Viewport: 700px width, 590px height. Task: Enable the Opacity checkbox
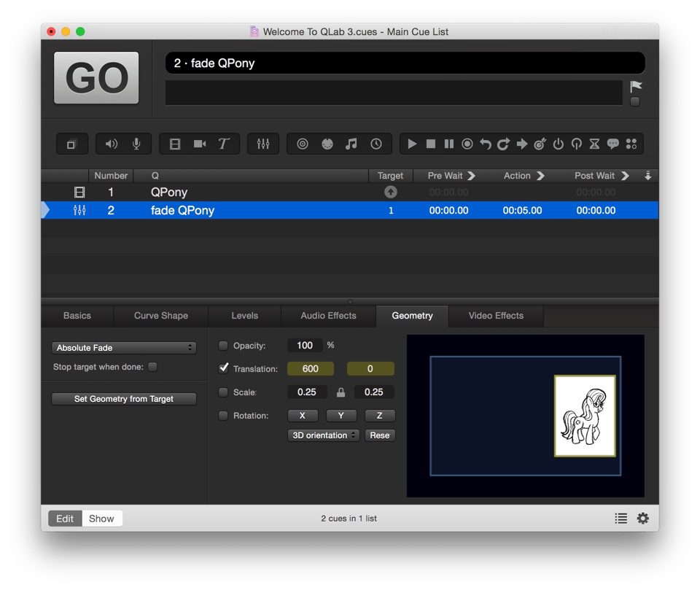coord(224,346)
